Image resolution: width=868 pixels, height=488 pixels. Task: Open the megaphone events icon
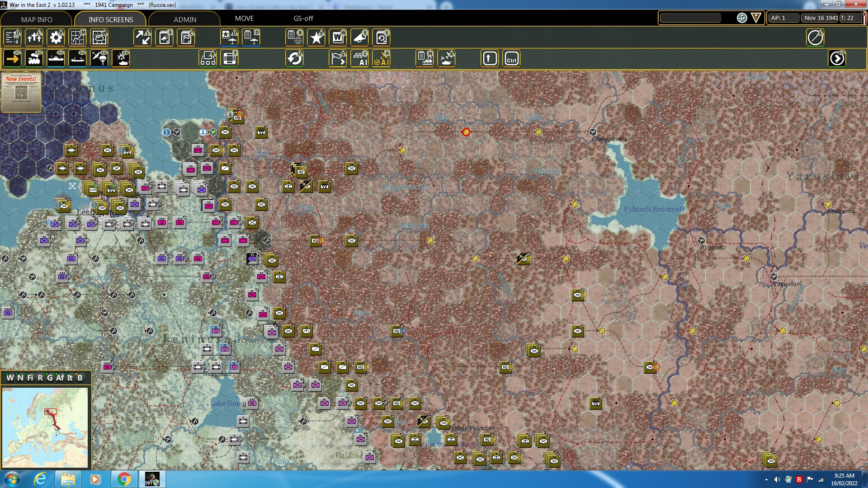tap(359, 38)
